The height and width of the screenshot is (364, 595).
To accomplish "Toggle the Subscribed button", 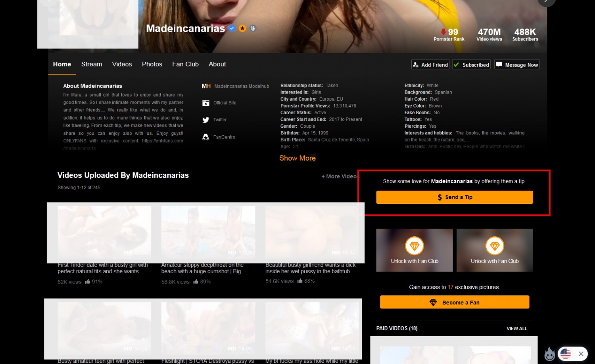I will 471,65.
